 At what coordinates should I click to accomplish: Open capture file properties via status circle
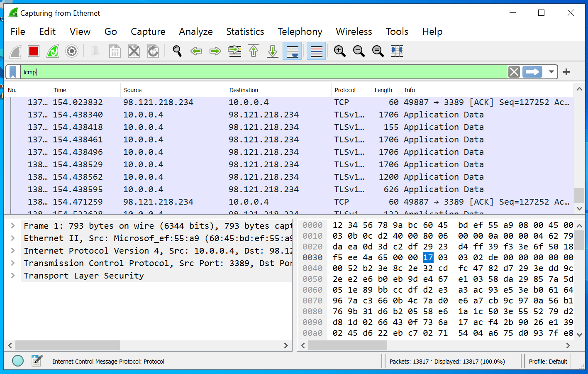(x=17, y=360)
